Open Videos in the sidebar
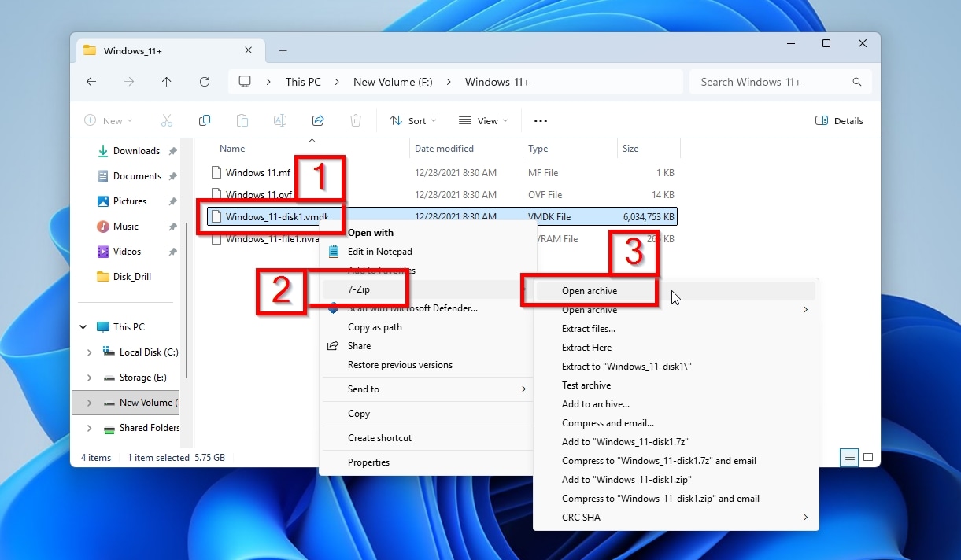 pos(128,252)
